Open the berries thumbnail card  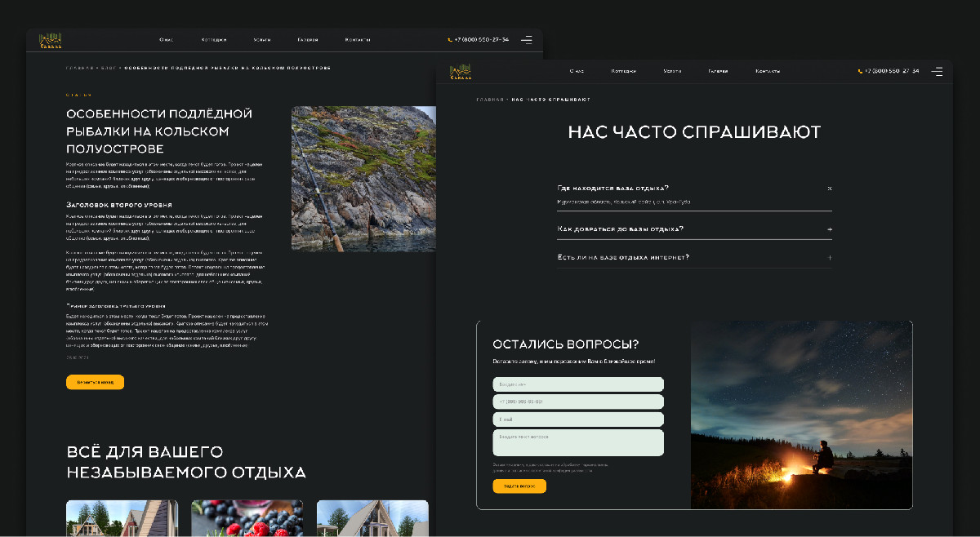point(247,518)
